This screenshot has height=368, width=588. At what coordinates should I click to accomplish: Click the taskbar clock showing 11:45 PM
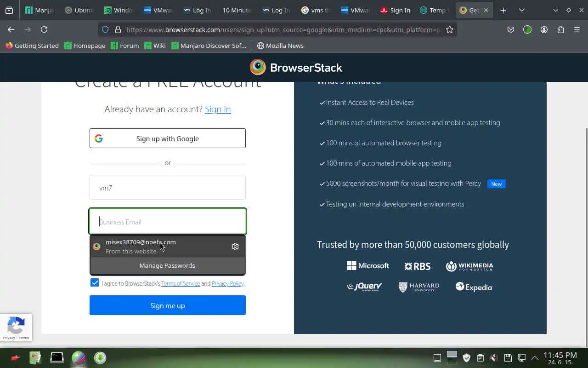point(560,358)
